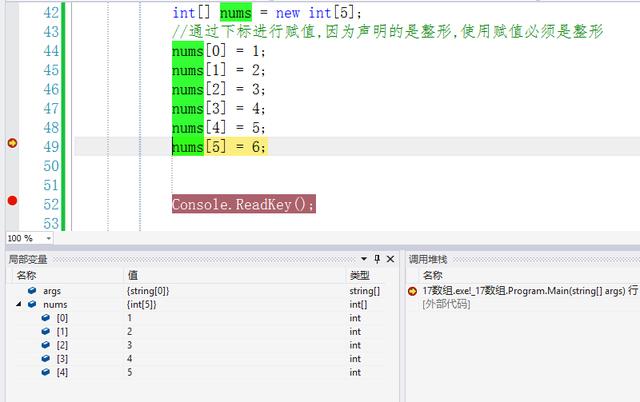Image resolution: width=640 pixels, height=402 pixels.
Task: Click the [2] element cube icon
Action: point(46,344)
